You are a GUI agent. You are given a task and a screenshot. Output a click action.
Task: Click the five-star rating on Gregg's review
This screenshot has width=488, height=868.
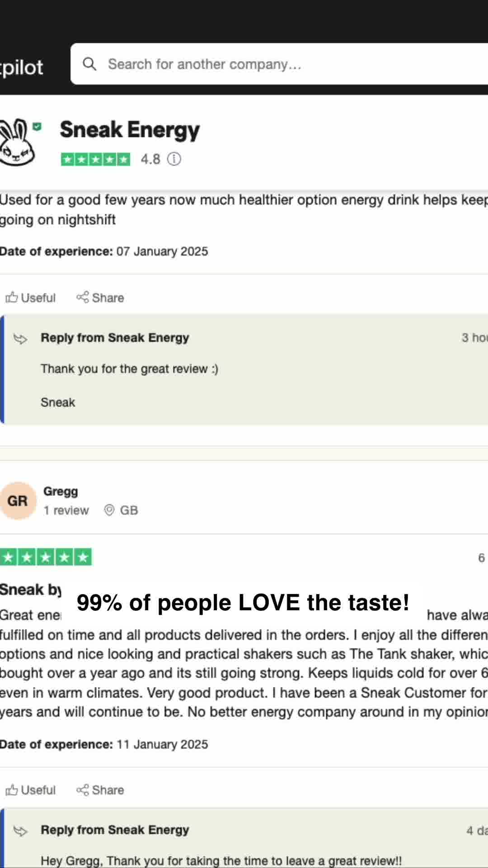[46, 557]
